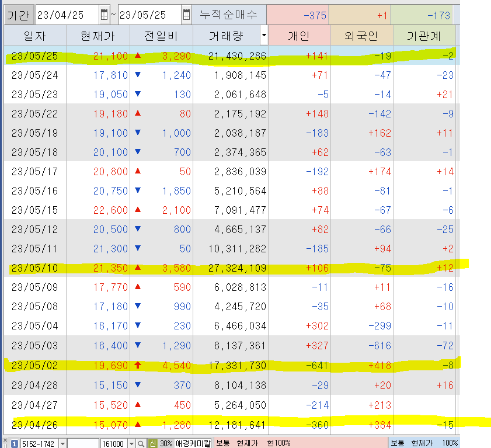Click foreigner value +162 on 23/05/19

tap(379, 133)
